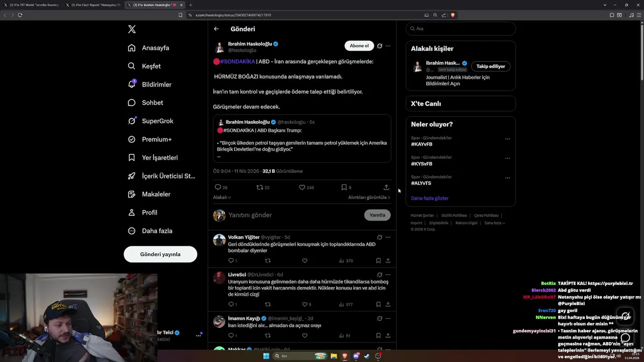Bookmark İmamın Kayığı's comment

pos(378,335)
